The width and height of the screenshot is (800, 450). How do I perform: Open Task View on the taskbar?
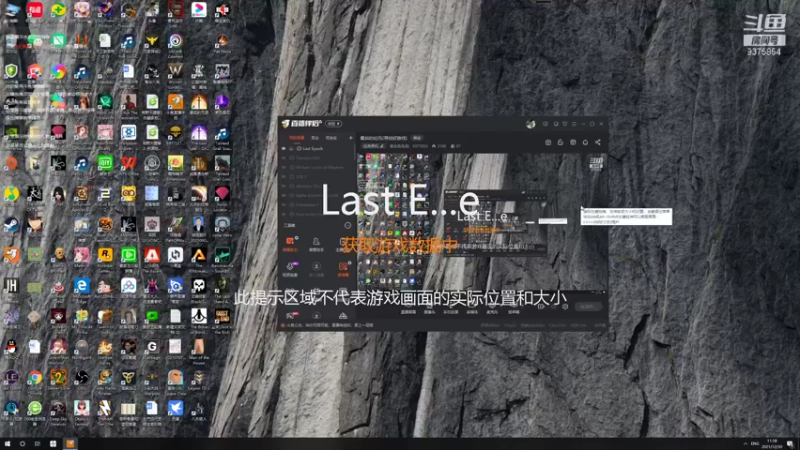[x=37, y=443]
